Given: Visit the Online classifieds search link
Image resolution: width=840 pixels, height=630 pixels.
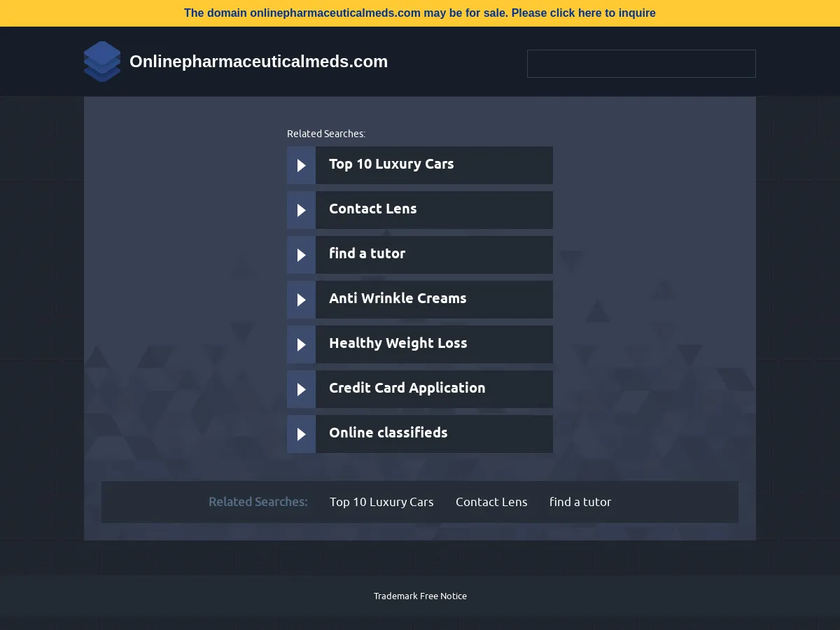Looking at the screenshot, I should point(388,433).
